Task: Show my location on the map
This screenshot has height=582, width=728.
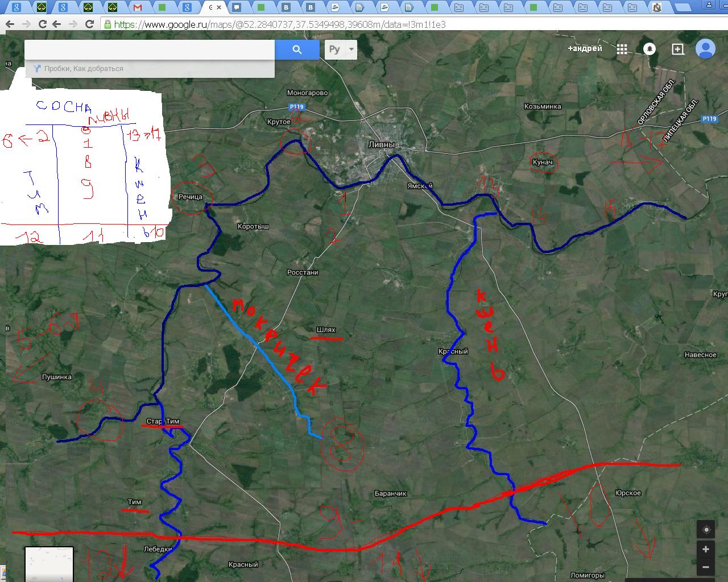Action: tap(706, 530)
